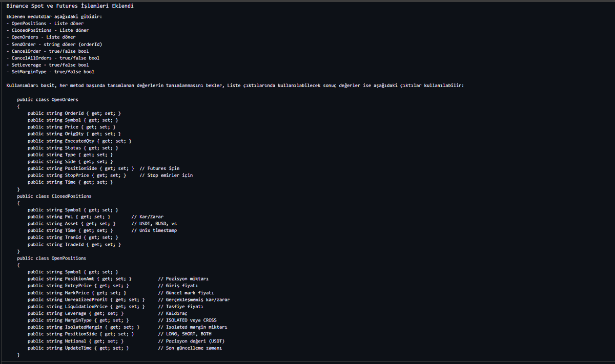Image resolution: width=615 pixels, height=364 pixels.
Task: Select the bullet "CancelOrder - true/false bool"
Action: [x=48, y=51]
